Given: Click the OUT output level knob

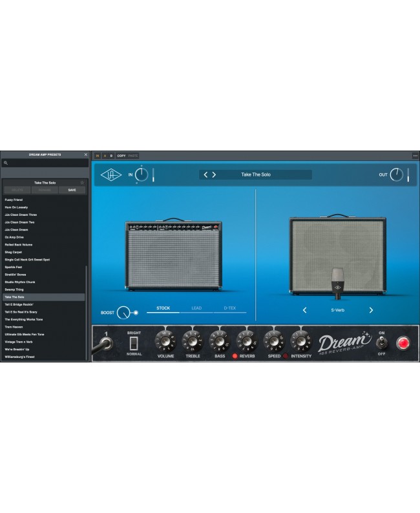Looking at the screenshot, I should 397,174.
